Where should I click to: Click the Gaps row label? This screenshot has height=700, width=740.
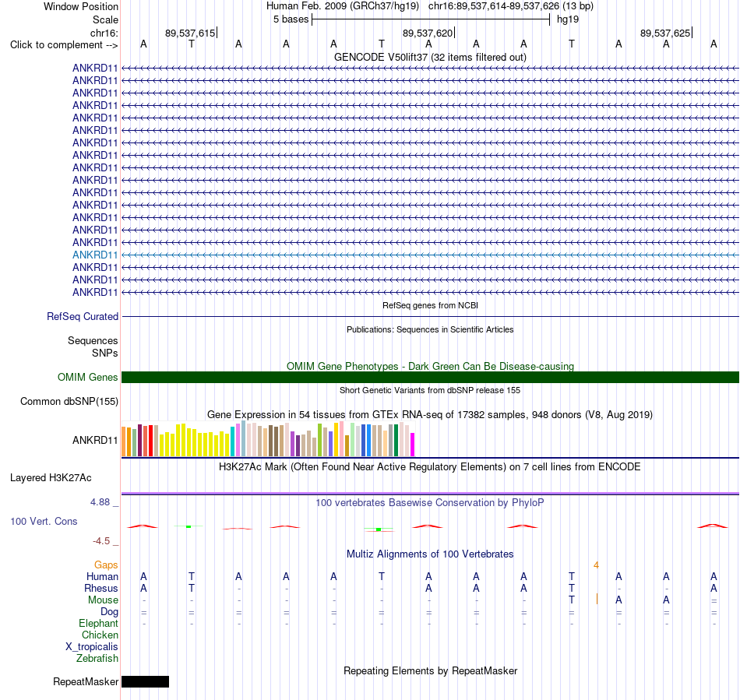(106, 565)
